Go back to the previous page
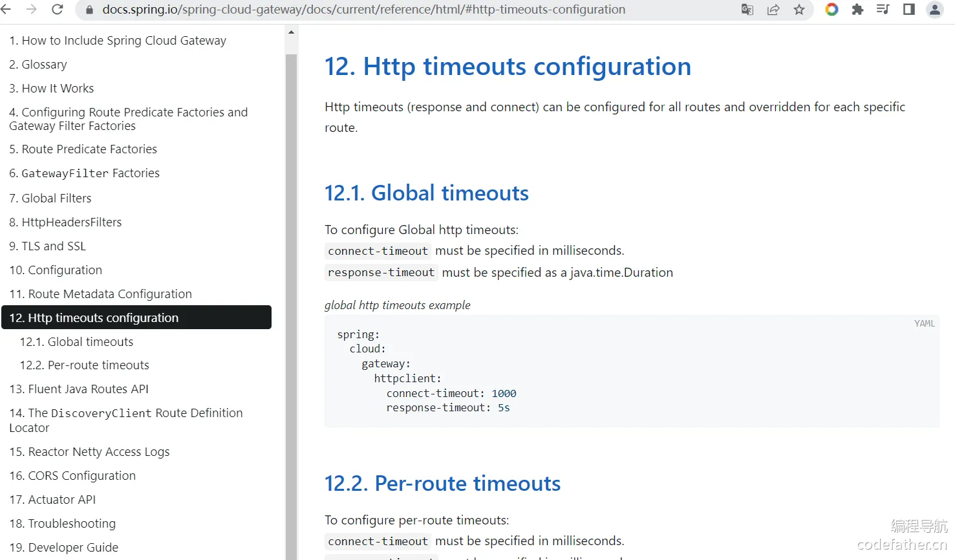The image size is (955, 560). click(x=6, y=10)
